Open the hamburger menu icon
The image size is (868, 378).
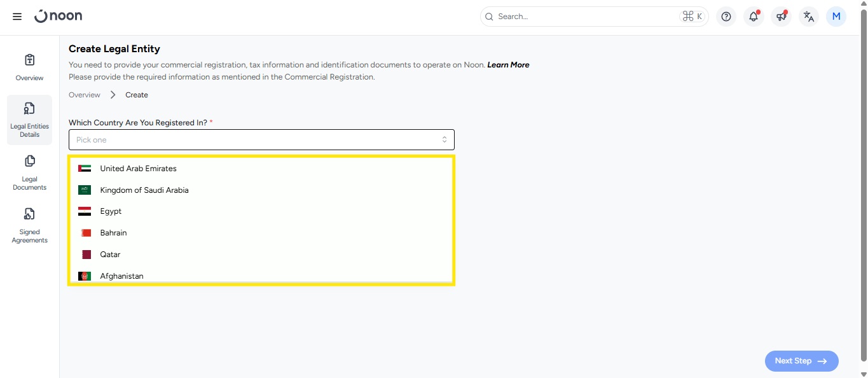click(17, 17)
